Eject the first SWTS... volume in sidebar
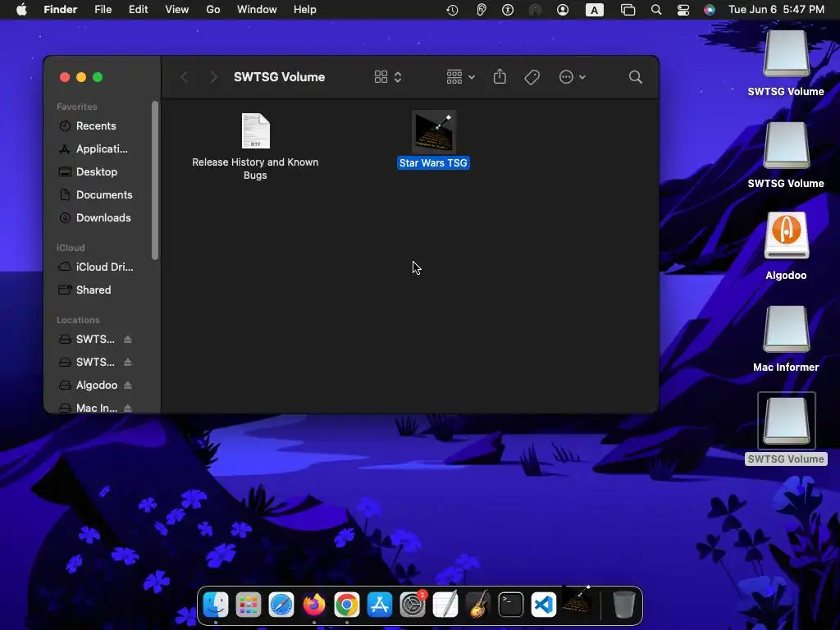The image size is (840, 630). 127,339
